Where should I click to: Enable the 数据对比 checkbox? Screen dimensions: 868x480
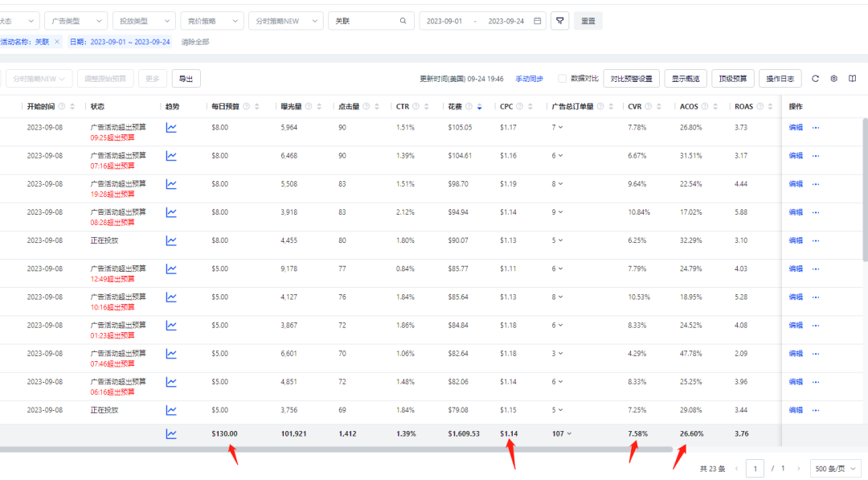tap(563, 79)
